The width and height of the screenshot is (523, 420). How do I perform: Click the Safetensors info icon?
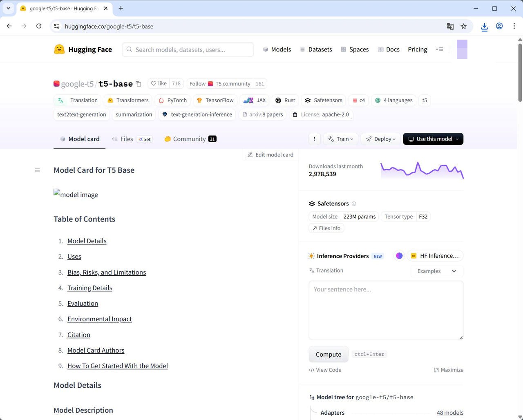[354, 203]
